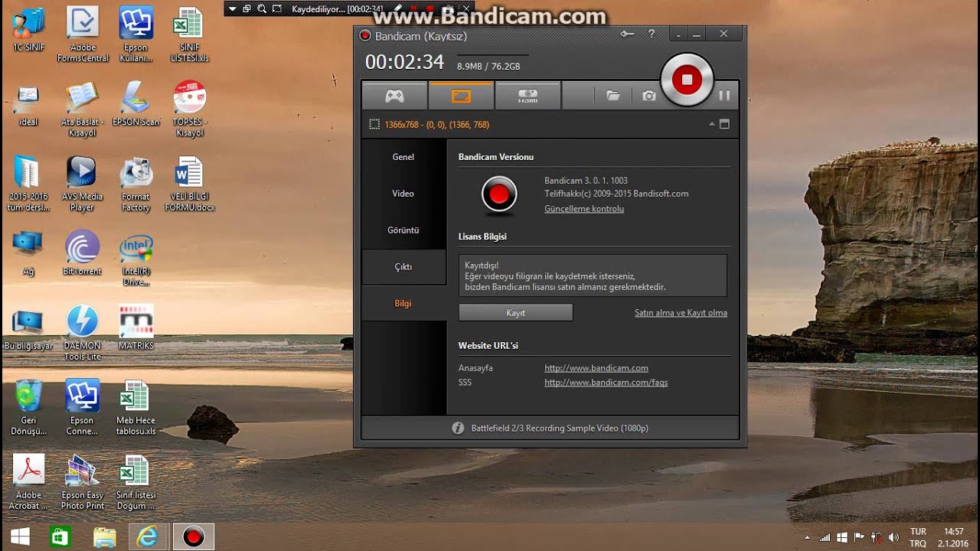Open TOPSES - Kisayol desktop shortcut

tap(189, 109)
